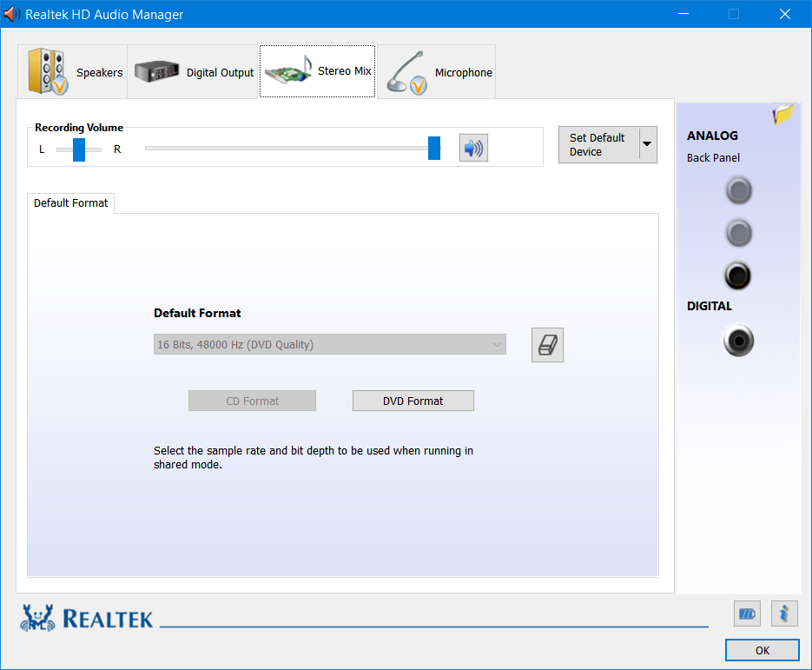Click the Realtek crab logo
The height and width of the screenshot is (670, 812).
37,618
